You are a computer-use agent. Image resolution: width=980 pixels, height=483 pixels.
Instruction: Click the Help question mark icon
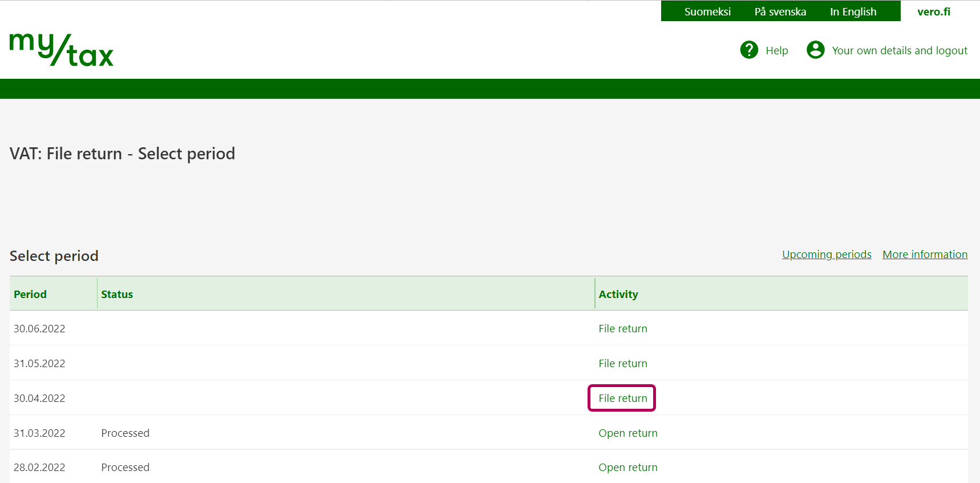coord(749,50)
